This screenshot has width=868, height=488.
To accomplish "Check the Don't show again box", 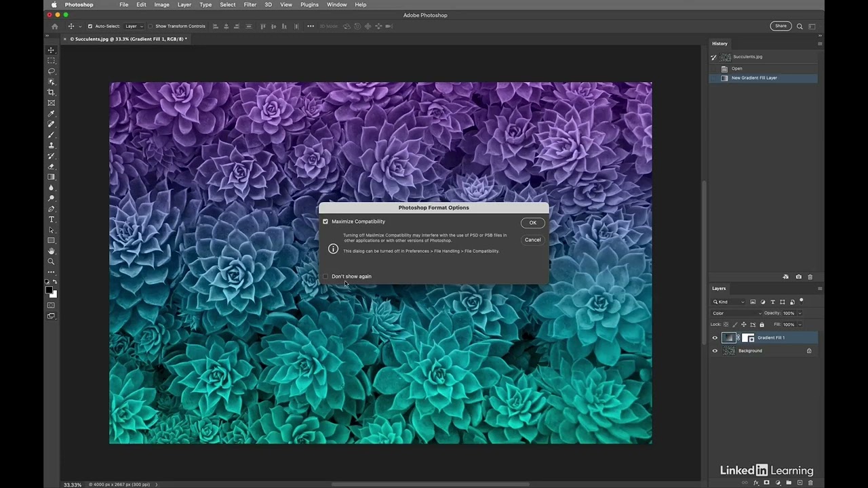I will pos(325,277).
